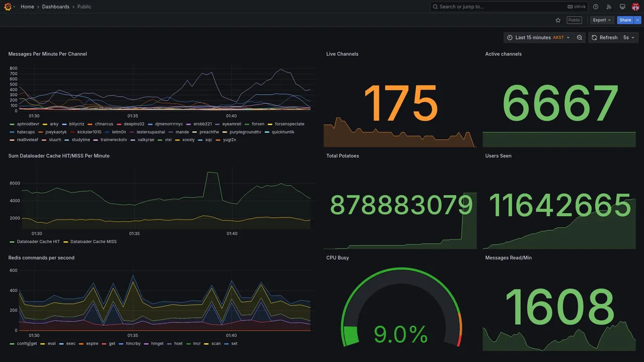The height and width of the screenshot is (362, 644).
Task: Click the monitor icon in top bar
Action: pyautogui.click(x=622, y=7)
